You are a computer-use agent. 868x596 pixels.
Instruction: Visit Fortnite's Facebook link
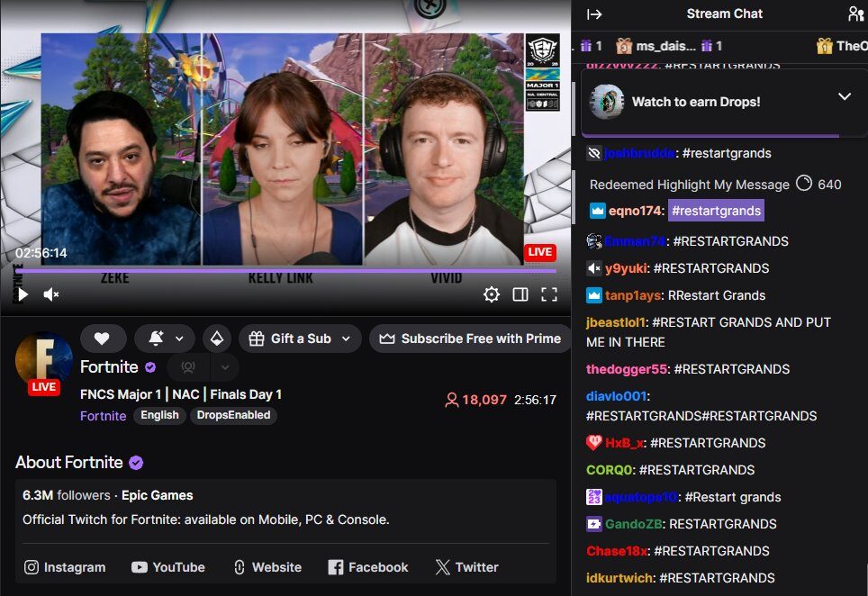tap(368, 567)
